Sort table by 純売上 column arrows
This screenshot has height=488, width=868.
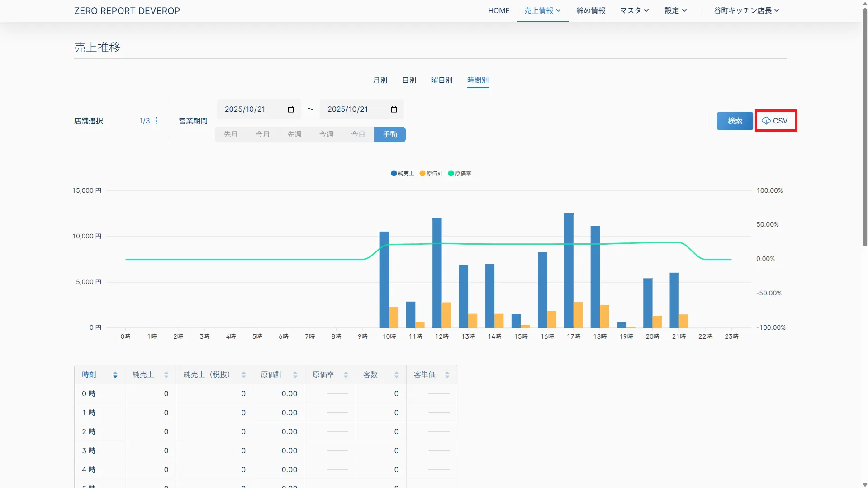(x=166, y=375)
